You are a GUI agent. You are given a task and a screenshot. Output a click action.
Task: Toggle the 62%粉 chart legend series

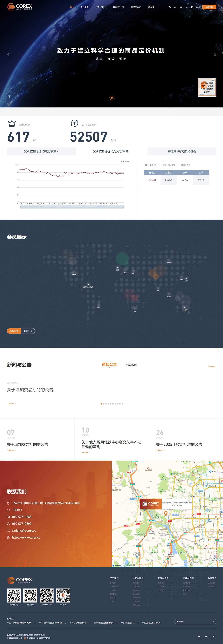point(125,161)
